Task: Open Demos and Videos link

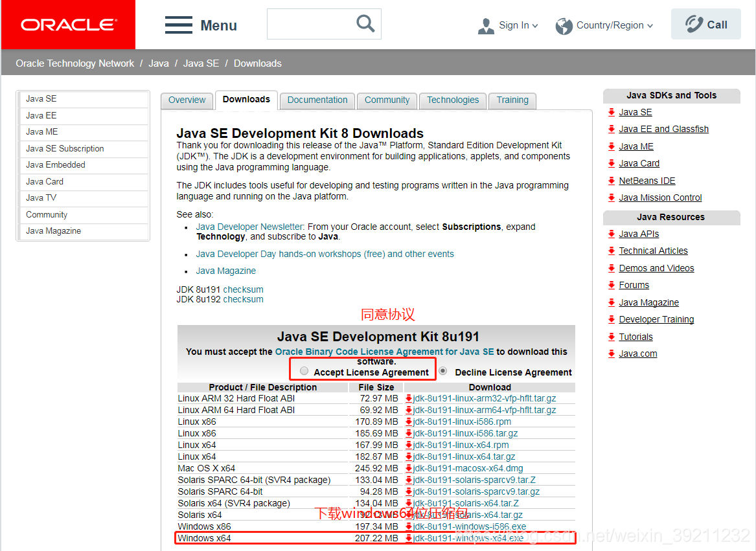Action: click(x=656, y=268)
